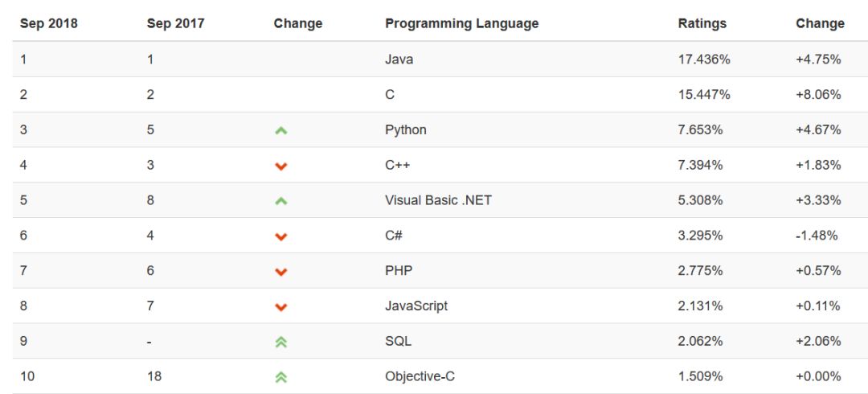Click the 2.775% rating value

(700, 270)
